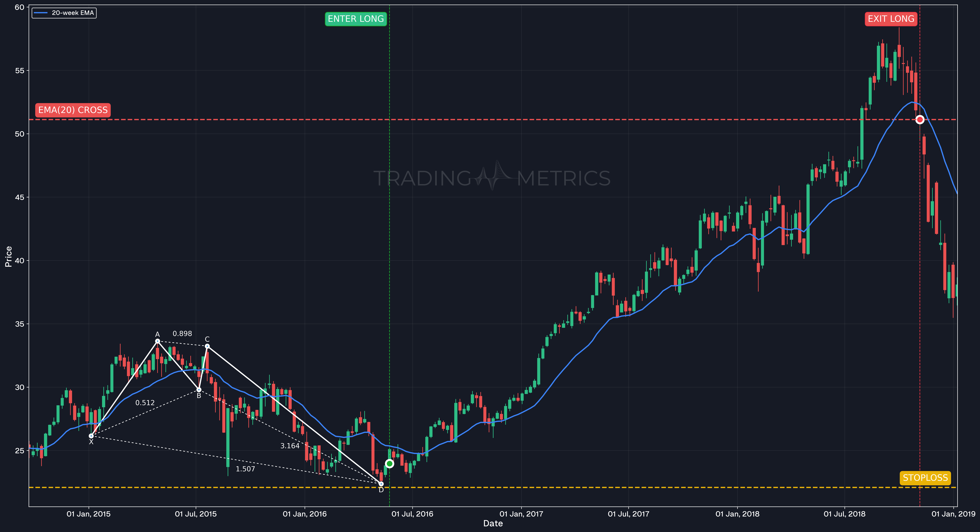Click the 01 Jul, 2015 axis label

[x=196, y=514]
